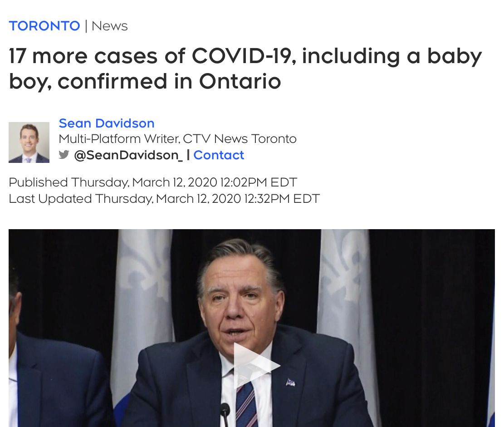This screenshot has width=504, height=427.
Task: Click the lapel pin on the speaker's jacket
Action: coord(291,382)
